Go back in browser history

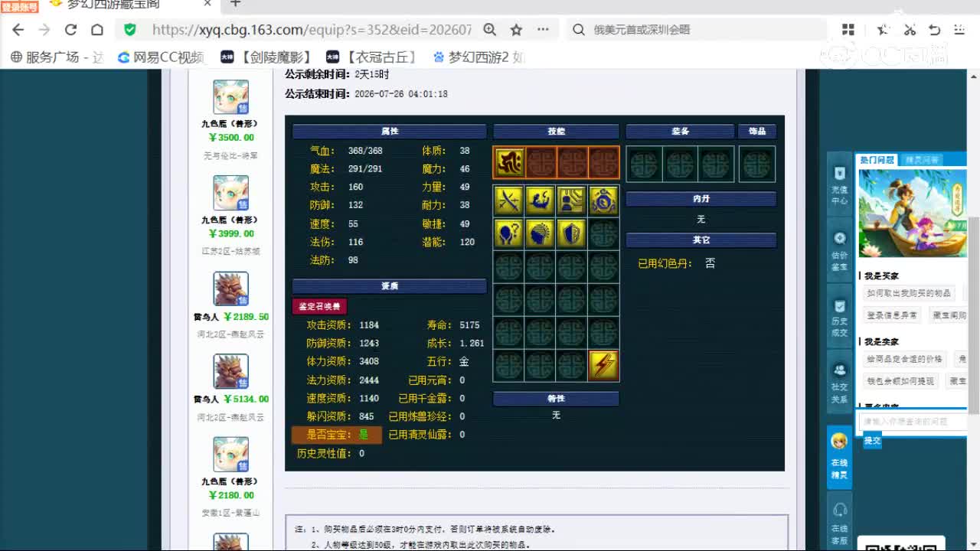coord(18,30)
